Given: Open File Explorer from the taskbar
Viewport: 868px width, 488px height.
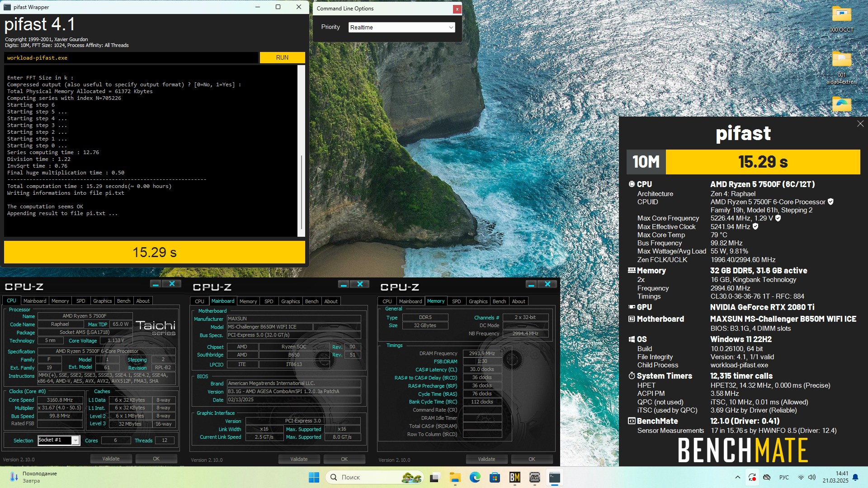Looking at the screenshot, I should click(x=455, y=477).
